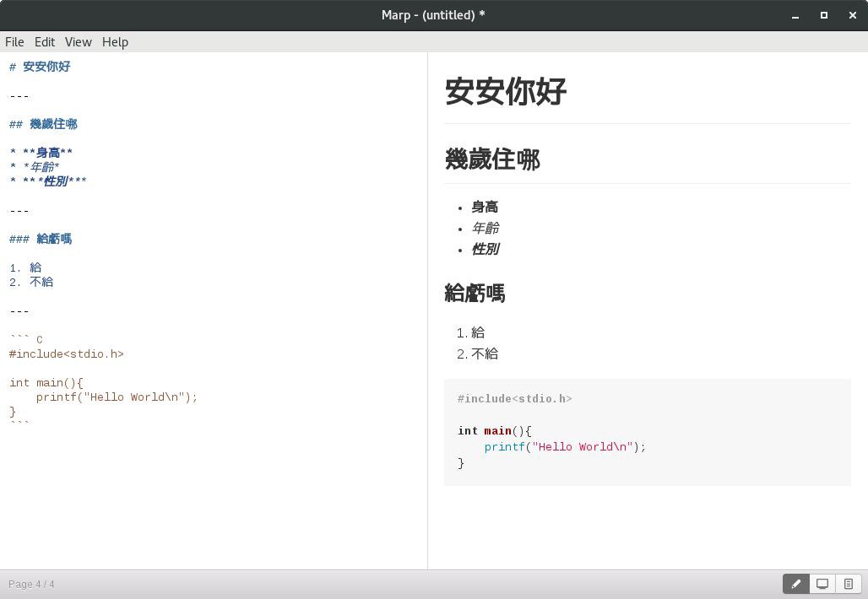This screenshot has height=599, width=868.
Task: Maximize the Marp window
Action: (824, 15)
